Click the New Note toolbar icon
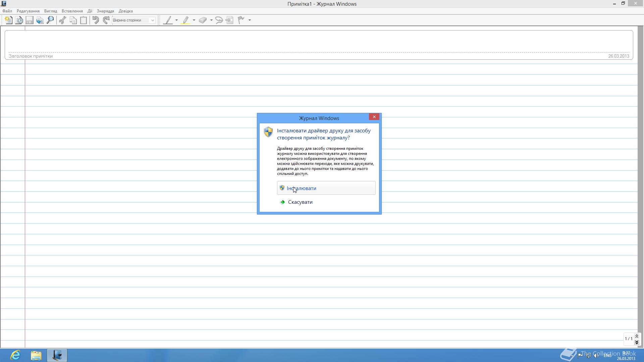Image resolution: width=644 pixels, height=362 pixels. coord(8,20)
